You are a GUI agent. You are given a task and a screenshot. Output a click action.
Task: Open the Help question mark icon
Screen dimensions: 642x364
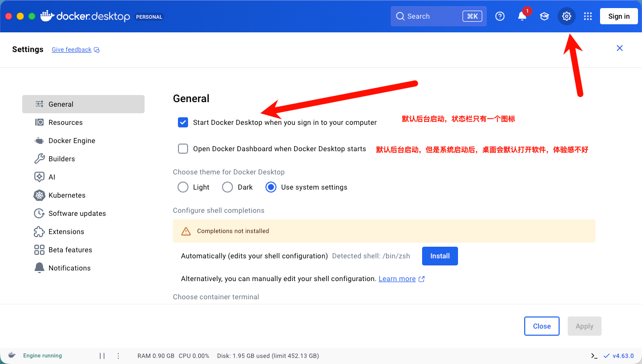click(x=500, y=16)
